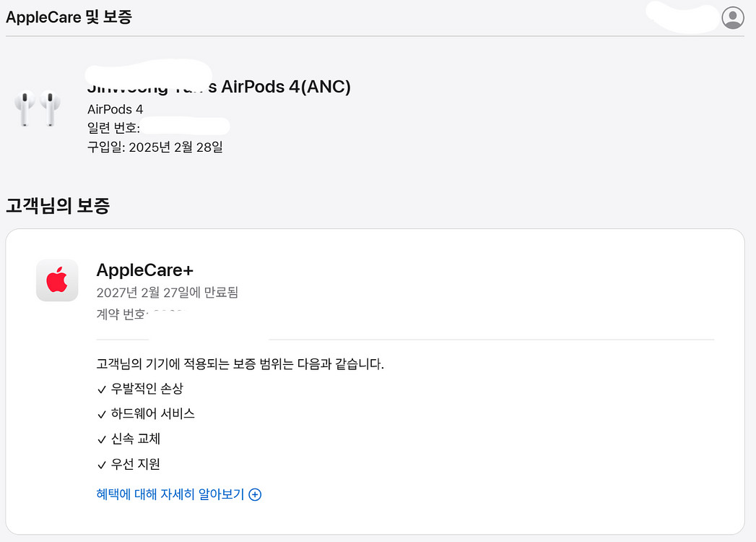
Task: Click the checkmark beside 우발적인 손상
Action: pyautogui.click(x=102, y=390)
